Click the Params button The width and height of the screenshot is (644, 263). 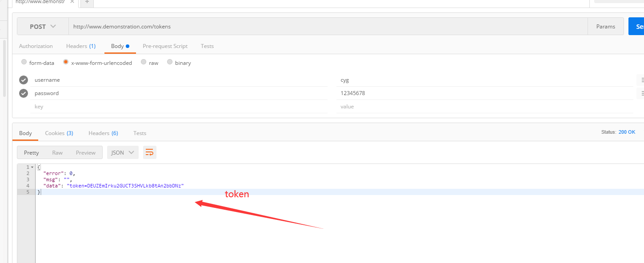pyautogui.click(x=606, y=26)
